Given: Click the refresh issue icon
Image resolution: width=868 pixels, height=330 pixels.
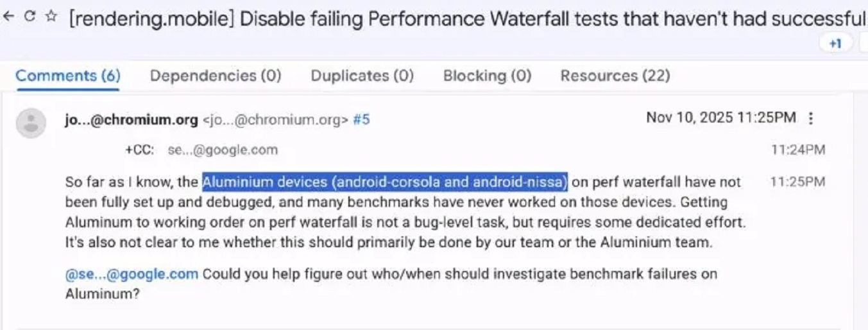Looking at the screenshot, I should pyautogui.click(x=30, y=17).
